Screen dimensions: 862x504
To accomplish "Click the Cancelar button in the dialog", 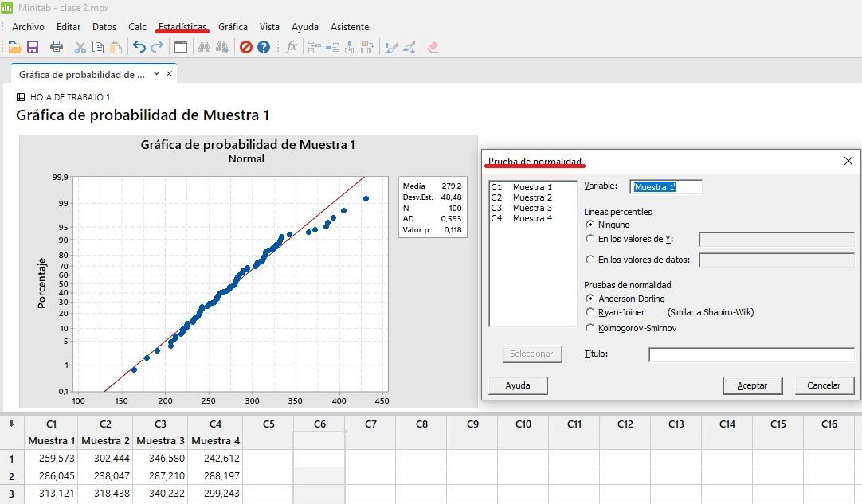I will tap(824, 385).
